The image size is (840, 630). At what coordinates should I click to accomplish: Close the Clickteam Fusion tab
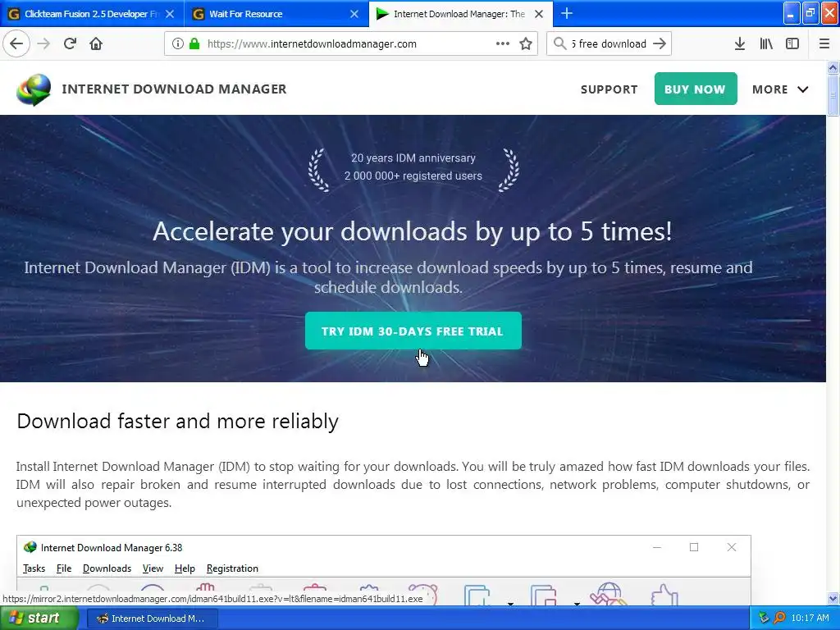click(170, 14)
